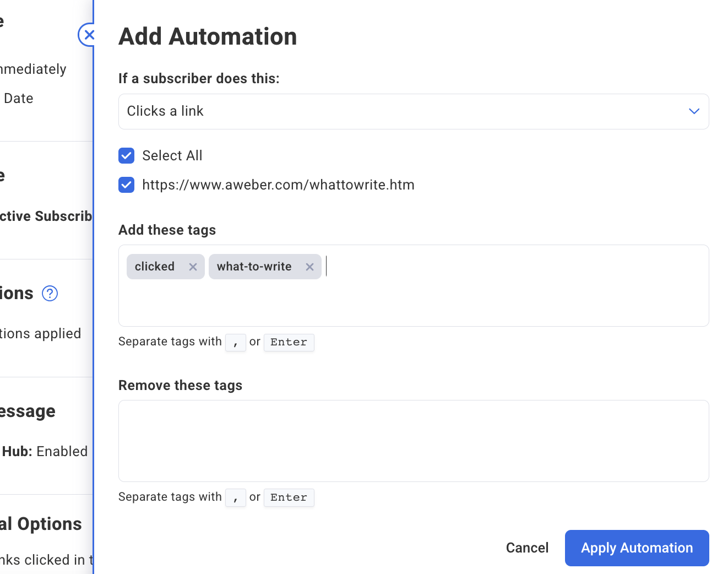Select the "clicked" tag chip
Image resolution: width=728 pixels, height=574 pixels.
click(x=155, y=267)
